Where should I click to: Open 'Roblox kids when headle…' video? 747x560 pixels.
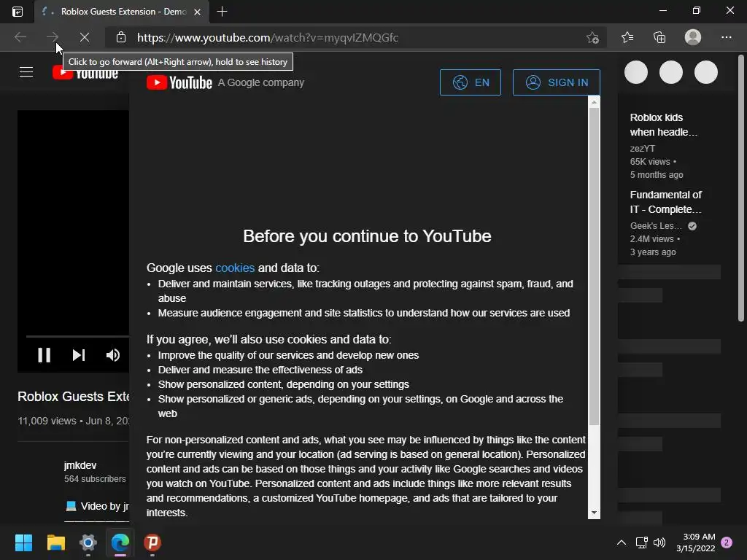(663, 125)
